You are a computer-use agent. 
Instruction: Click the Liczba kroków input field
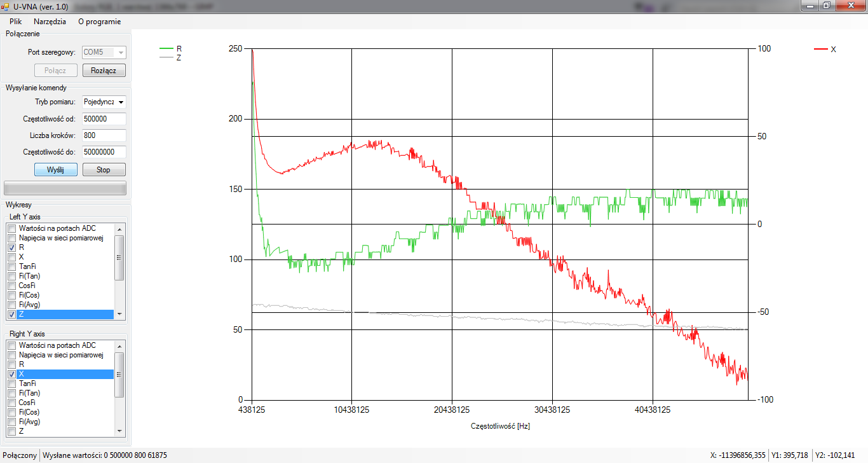coord(104,135)
